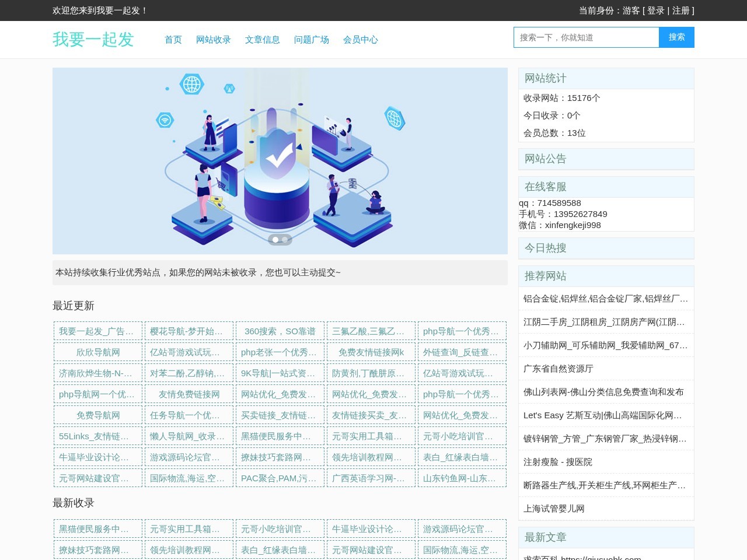
Task: Open 我要一起发_广告 link in 最近更新
Action: coord(98,331)
